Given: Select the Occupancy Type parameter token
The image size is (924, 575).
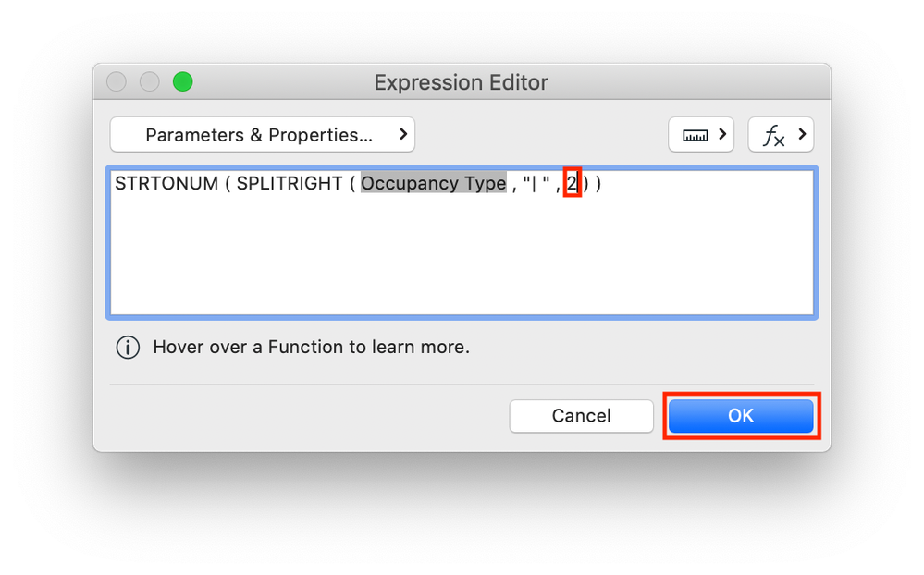Looking at the screenshot, I should point(433,183).
